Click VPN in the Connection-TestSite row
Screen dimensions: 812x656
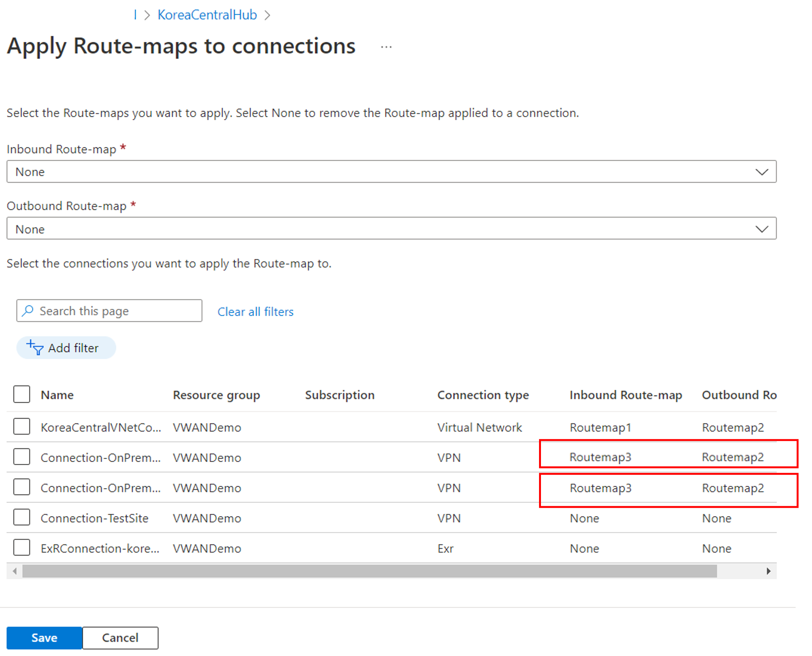coord(449,518)
